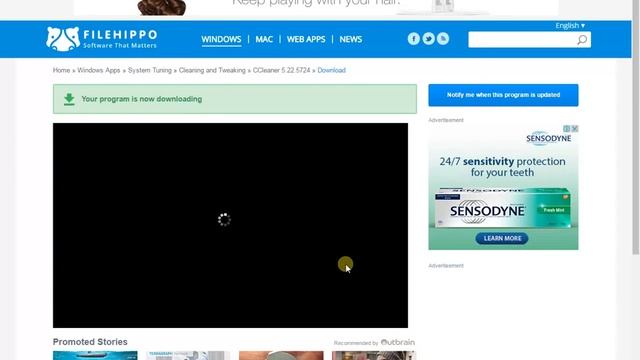Open the third promoted story thumbnail

coord(281,356)
